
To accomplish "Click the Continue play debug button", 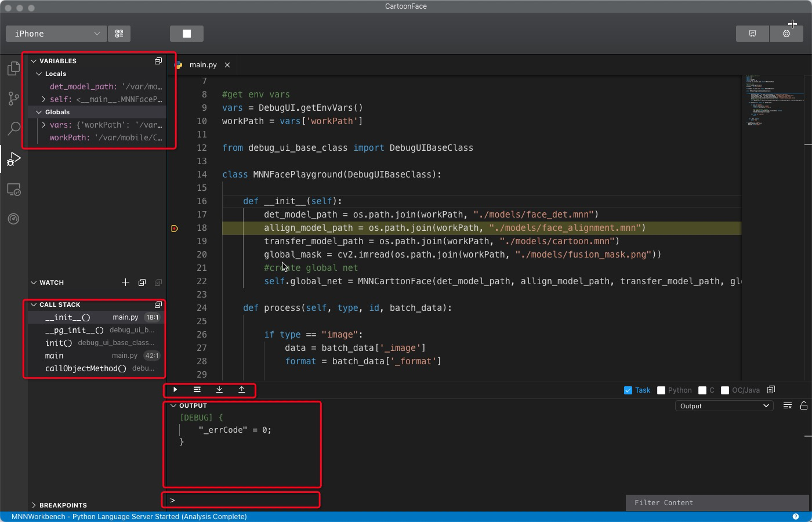I will click(175, 390).
